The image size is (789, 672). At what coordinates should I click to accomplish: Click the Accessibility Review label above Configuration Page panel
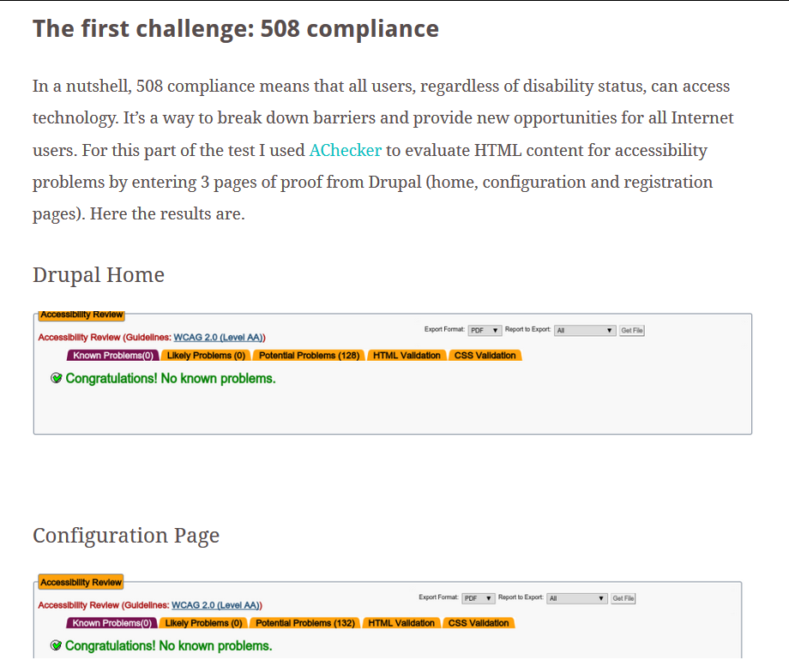click(81, 583)
